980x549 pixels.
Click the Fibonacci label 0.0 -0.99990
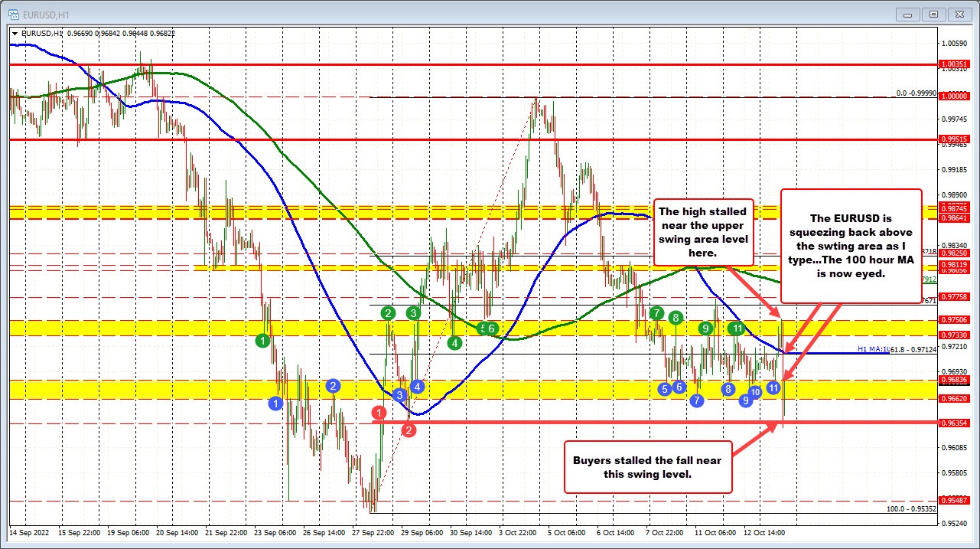pyautogui.click(x=917, y=93)
